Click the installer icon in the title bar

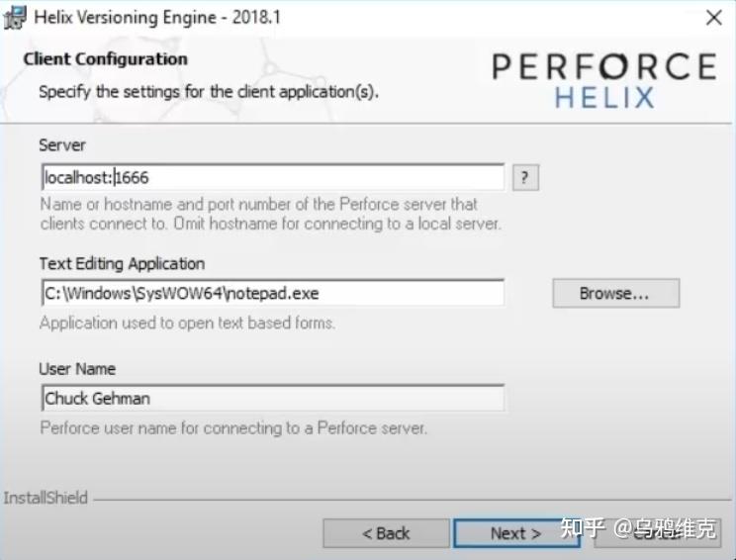[x=15, y=17]
